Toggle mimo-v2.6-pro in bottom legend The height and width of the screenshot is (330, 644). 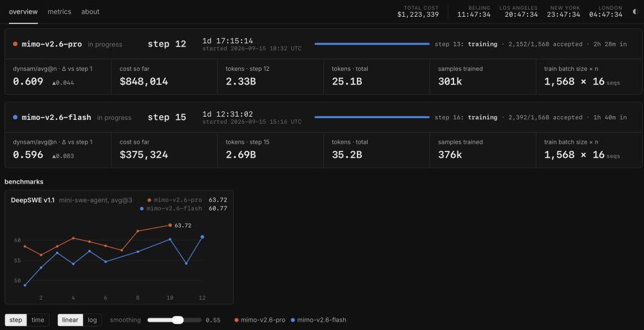pos(260,320)
